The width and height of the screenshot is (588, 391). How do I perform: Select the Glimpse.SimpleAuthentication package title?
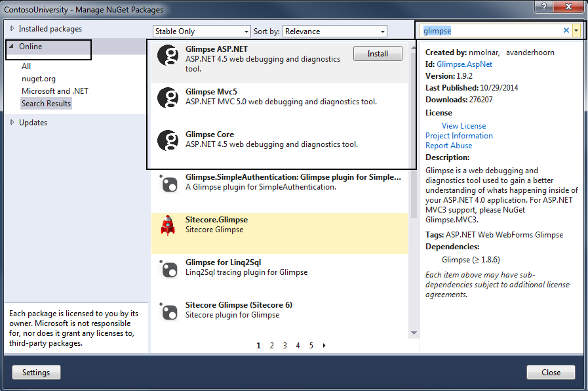[293, 177]
